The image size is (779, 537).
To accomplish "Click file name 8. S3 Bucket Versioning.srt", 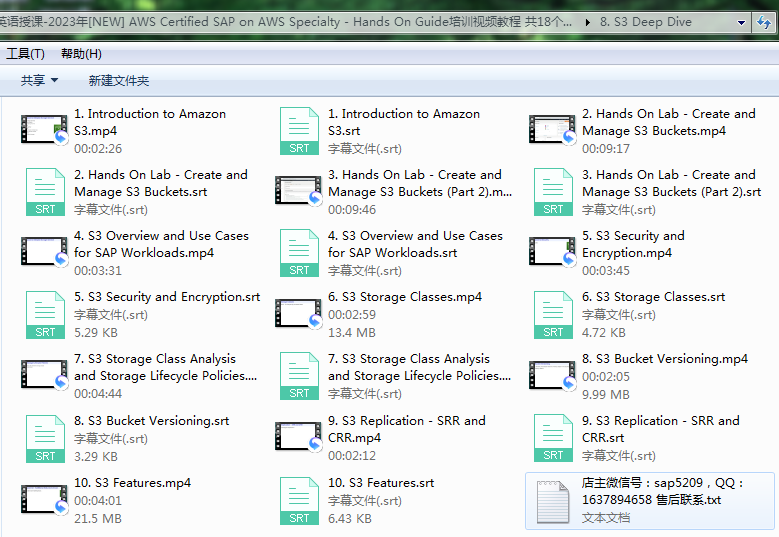I will click(152, 421).
